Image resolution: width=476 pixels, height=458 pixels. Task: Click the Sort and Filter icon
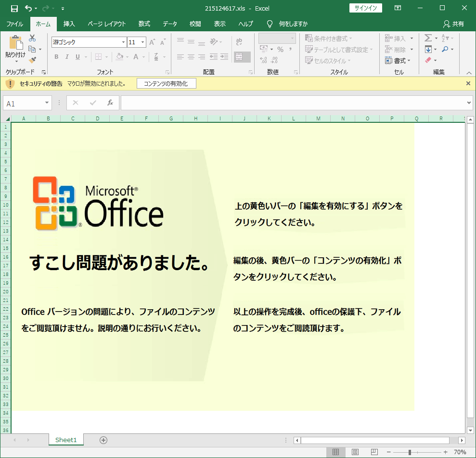[x=445, y=38]
